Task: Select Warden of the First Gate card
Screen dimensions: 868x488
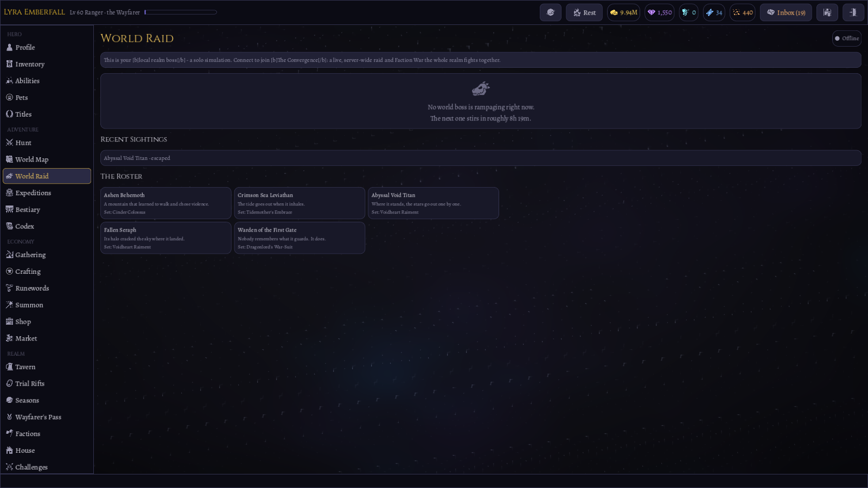Action: [299, 238]
